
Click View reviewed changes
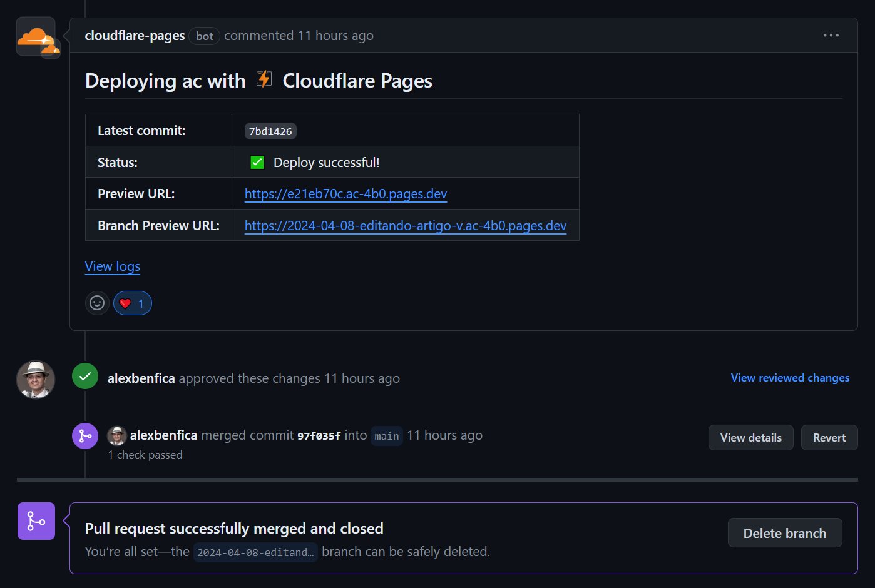(x=789, y=378)
